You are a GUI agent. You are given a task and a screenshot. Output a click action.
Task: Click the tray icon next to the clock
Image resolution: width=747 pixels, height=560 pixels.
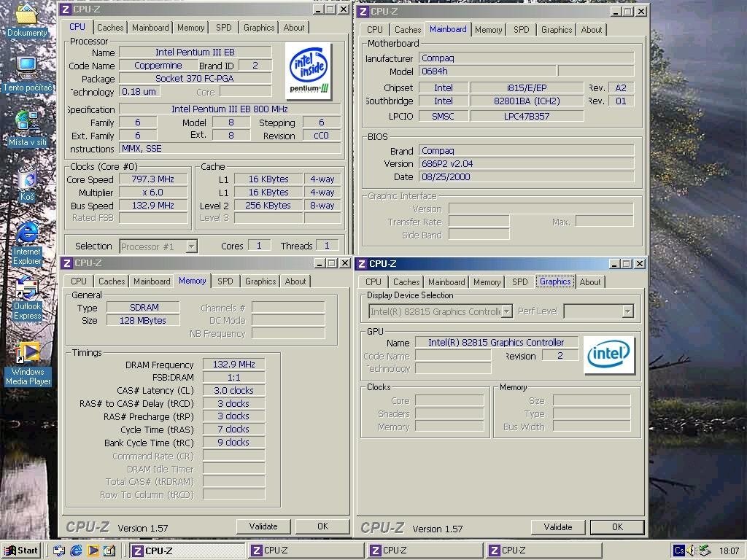(705, 551)
